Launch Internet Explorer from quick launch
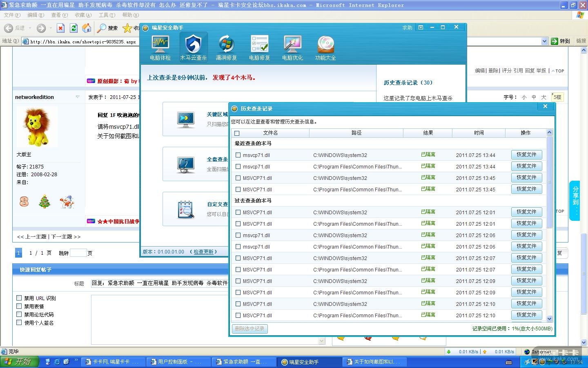Image resolution: width=588 pixels, height=368 pixels. 57,362
